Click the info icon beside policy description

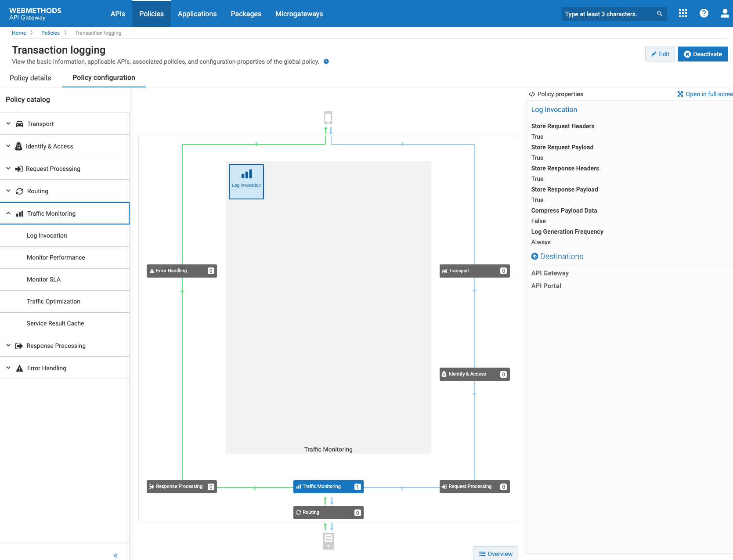click(326, 61)
